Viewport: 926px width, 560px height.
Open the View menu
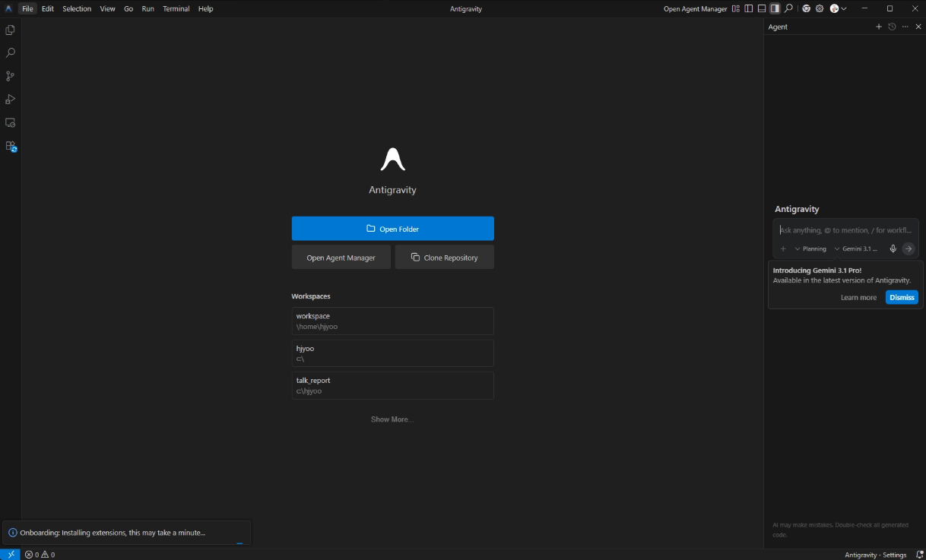(x=107, y=8)
